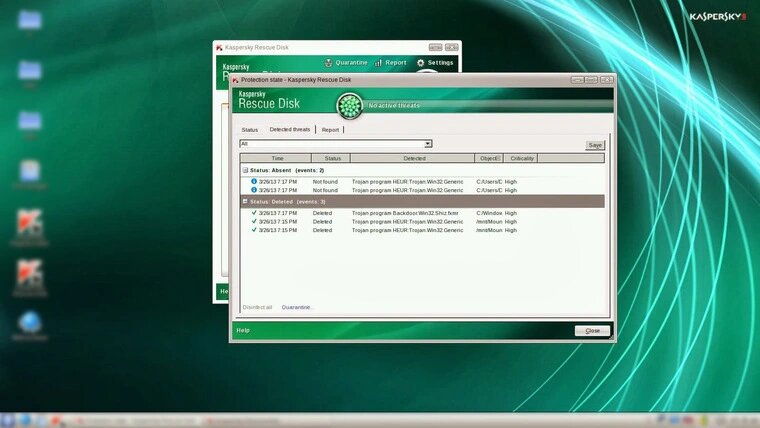Click the Status: Absent (events: 2) label
Image resolution: width=760 pixels, height=428 pixels.
click(287, 171)
